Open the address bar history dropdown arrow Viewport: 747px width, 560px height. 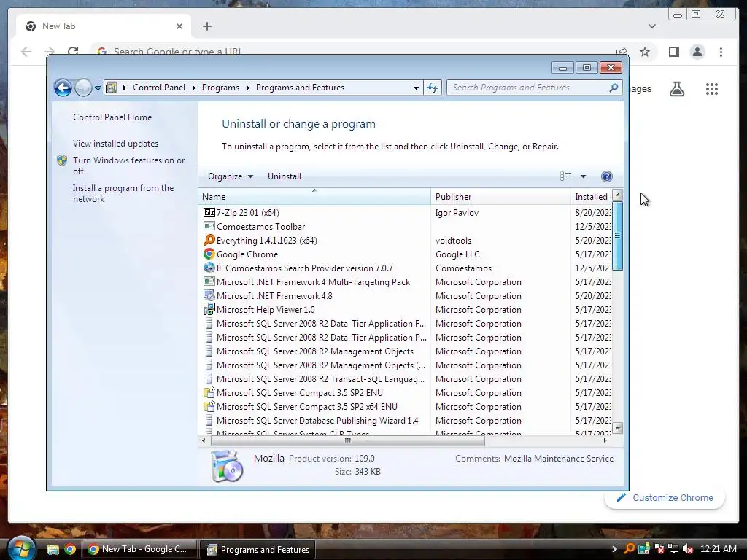click(416, 88)
